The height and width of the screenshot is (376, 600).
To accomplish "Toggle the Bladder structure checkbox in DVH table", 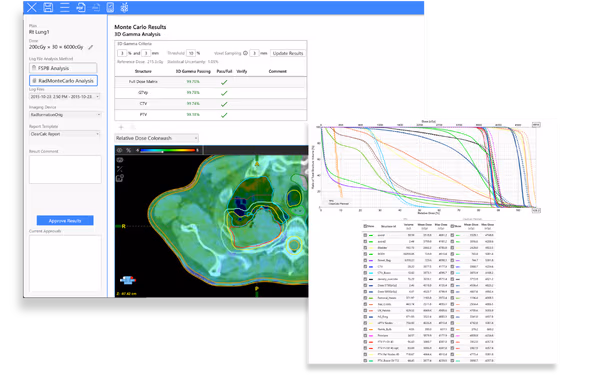I will click(365, 248).
